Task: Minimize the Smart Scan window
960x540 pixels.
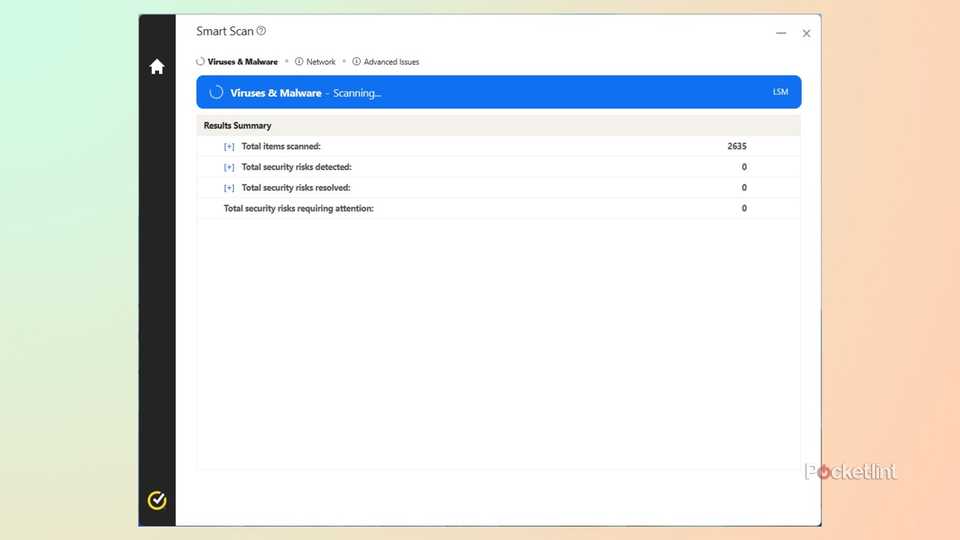Action: pyautogui.click(x=781, y=33)
